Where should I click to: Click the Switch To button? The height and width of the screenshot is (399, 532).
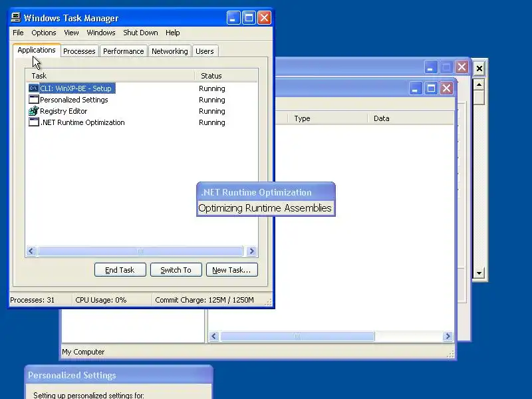point(176,270)
